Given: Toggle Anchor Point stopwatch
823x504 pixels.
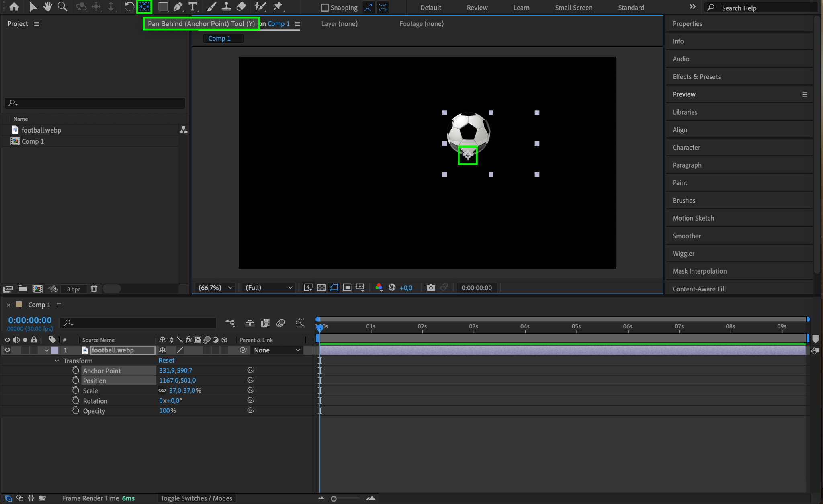Looking at the screenshot, I should click(x=76, y=370).
